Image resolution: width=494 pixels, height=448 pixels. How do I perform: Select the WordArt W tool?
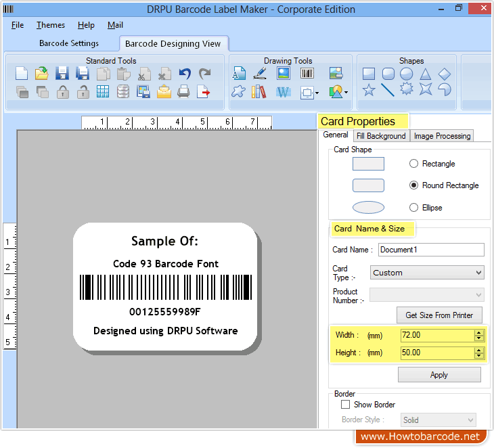click(284, 92)
